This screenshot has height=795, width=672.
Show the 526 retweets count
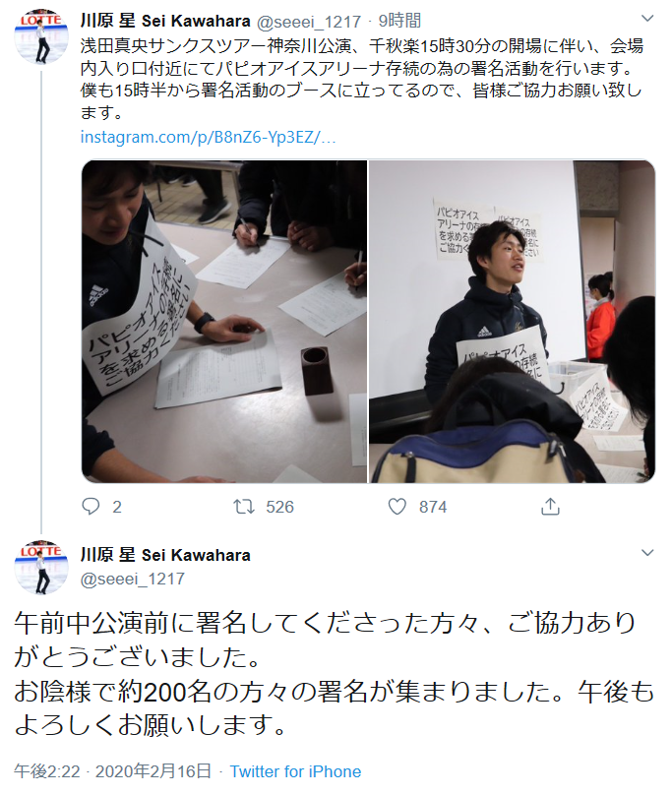point(280,507)
